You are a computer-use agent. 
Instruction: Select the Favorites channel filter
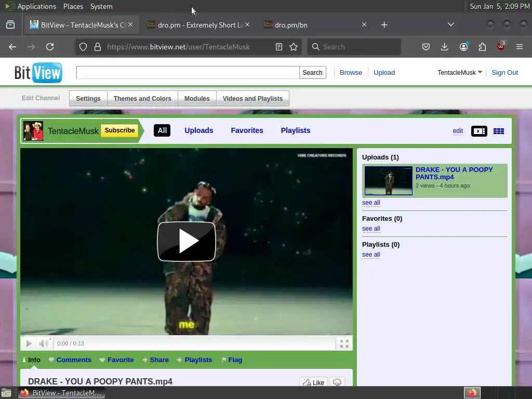[x=247, y=130]
